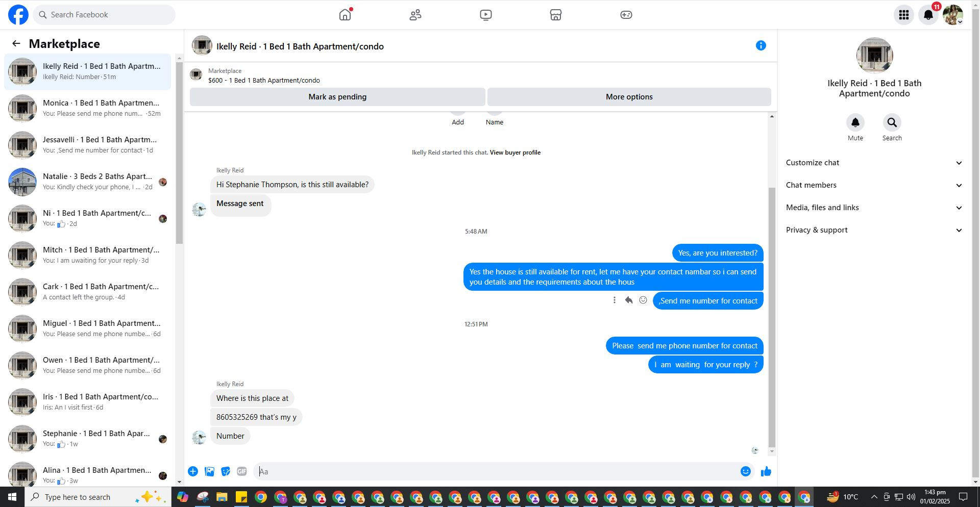Open the notifications bell with 11 badge

928,15
